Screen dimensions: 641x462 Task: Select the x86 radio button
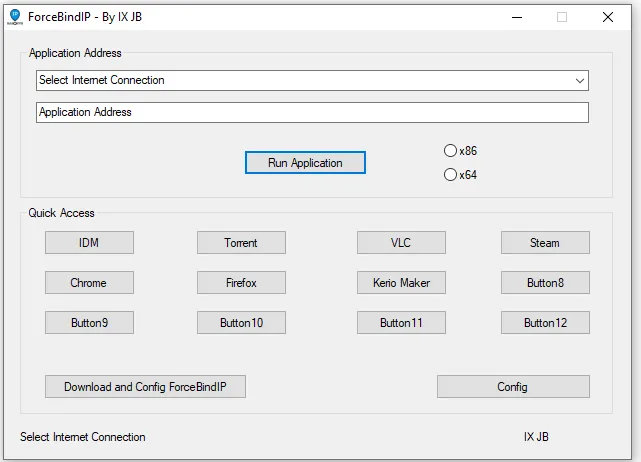[450, 151]
